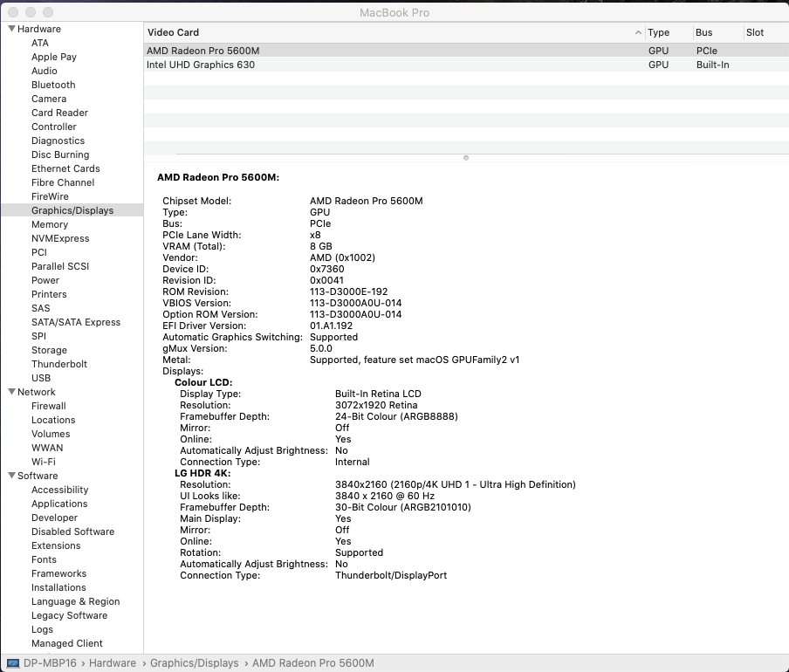789x672 pixels.
Task: Open Apple Pay in the sidebar
Action: [54, 57]
